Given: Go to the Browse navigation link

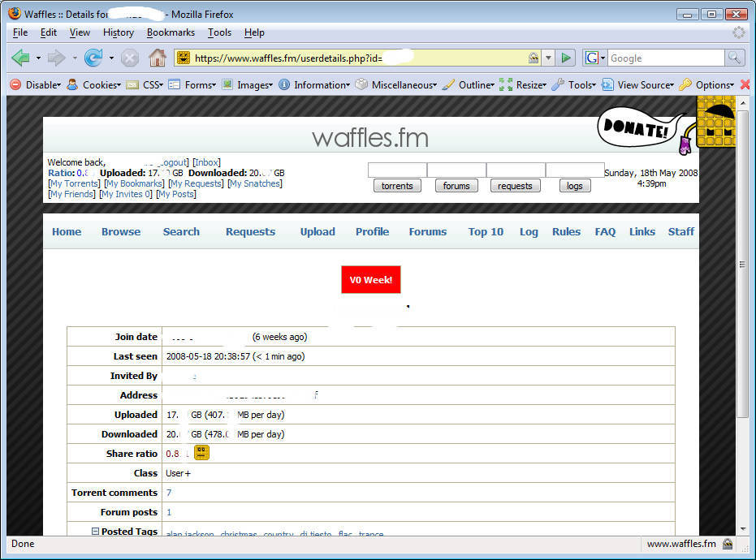Looking at the screenshot, I should point(121,232).
